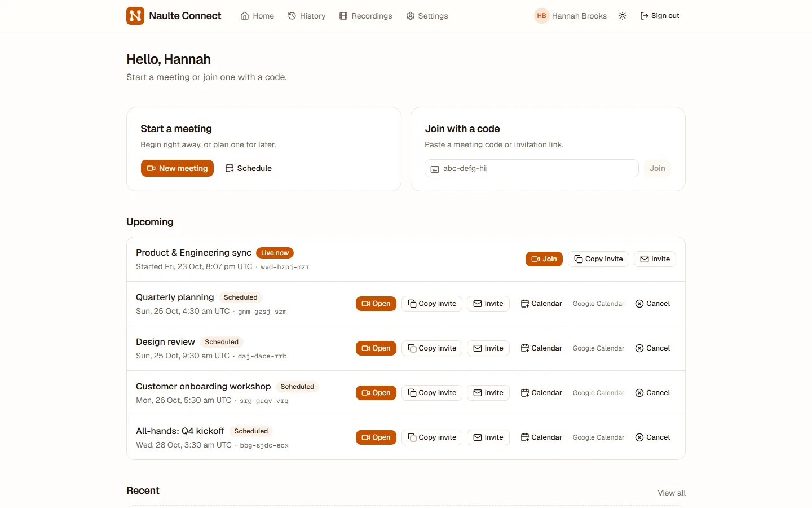Open the All-hands: Q4 kickoff meeting
This screenshot has height=508, width=812.
point(376,437)
